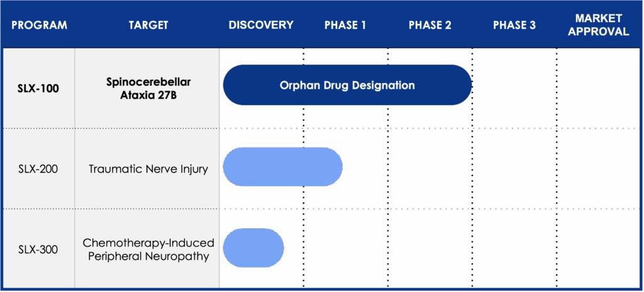The image size is (644, 292).
Task: Click the PROGRAM column header
Action: tap(39, 26)
